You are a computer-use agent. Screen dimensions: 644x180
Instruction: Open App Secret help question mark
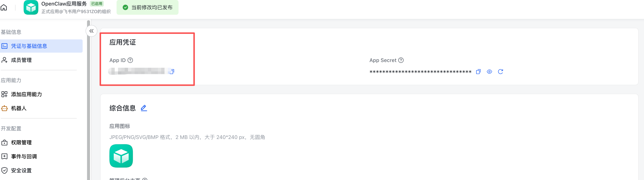click(x=401, y=60)
